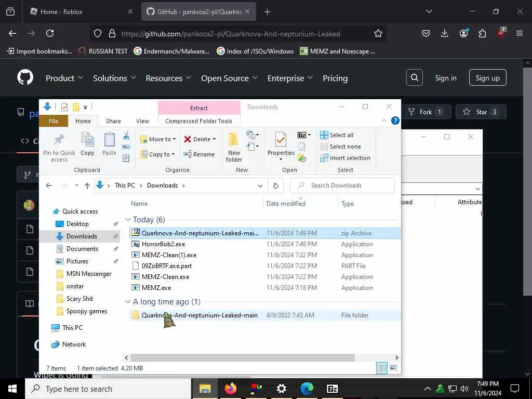
Task: Open the File tab in Explorer
Action: (54, 121)
